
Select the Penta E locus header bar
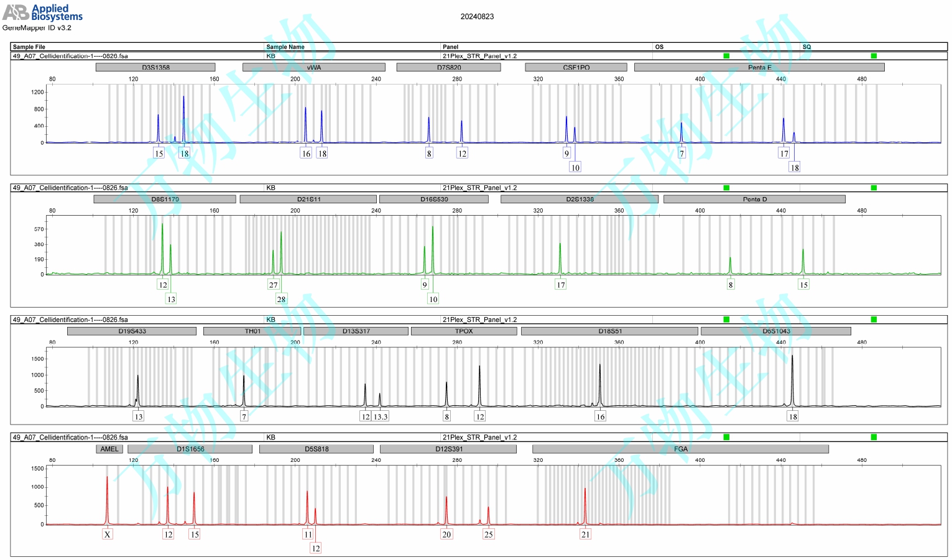759,67
